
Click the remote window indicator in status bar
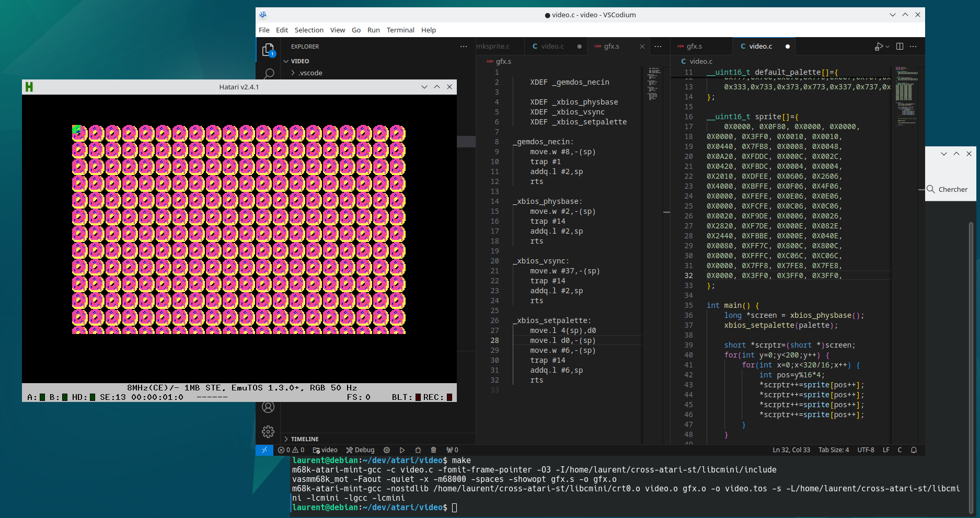pos(264,450)
